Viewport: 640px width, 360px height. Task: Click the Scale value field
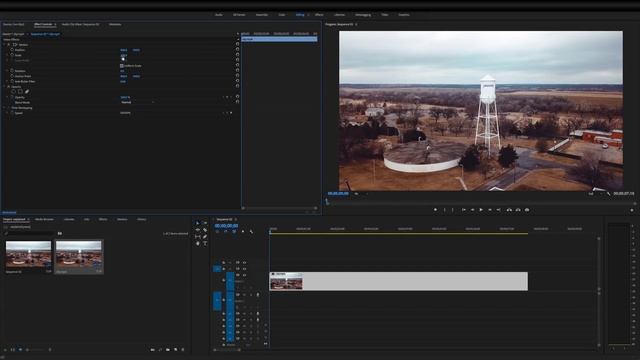coord(124,55)
